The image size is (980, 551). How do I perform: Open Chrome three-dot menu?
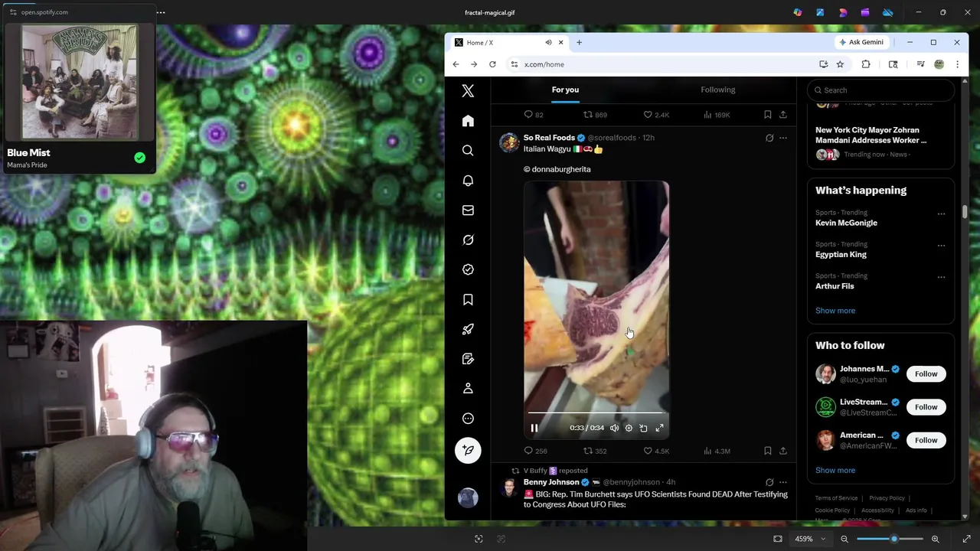tap(957, 64)
